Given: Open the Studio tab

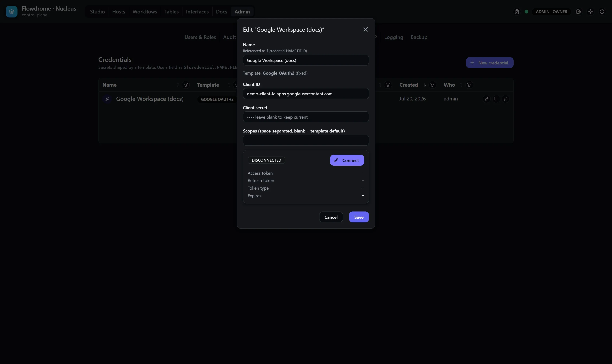Looking at the screenshot, I should (97, 11).
